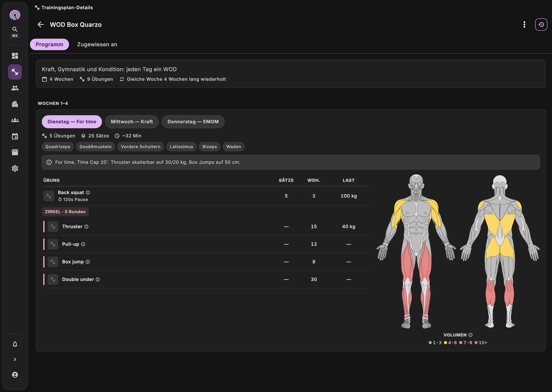Viewport: 552px width, 392px height.
Task: Click the Vordere Schultern muscle chip
Action: point(140,147)
